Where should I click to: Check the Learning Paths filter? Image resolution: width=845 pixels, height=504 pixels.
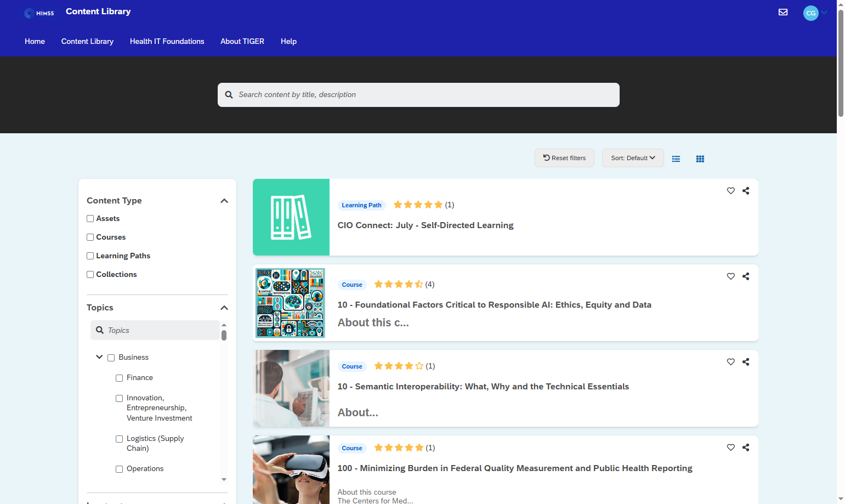point(90,256)
